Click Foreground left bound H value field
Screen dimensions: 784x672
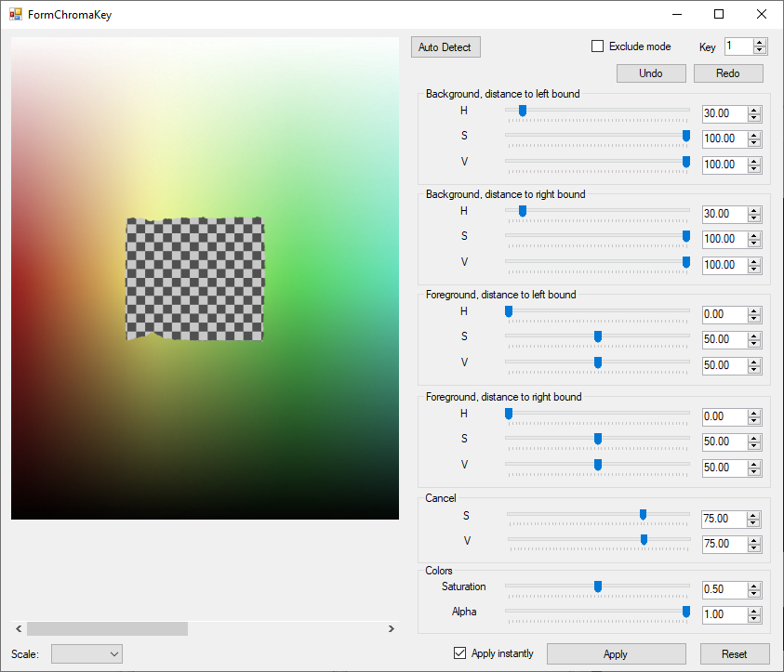[x=725, y=315]
